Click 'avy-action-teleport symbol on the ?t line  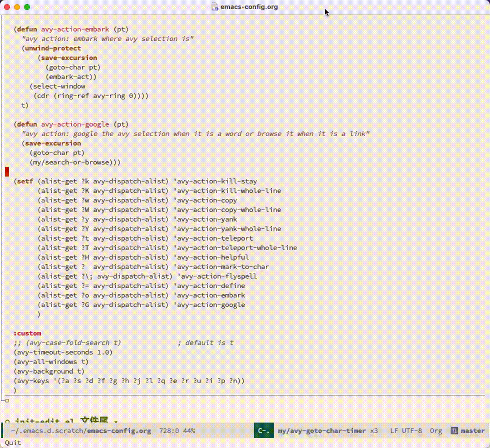click(213, 238)
